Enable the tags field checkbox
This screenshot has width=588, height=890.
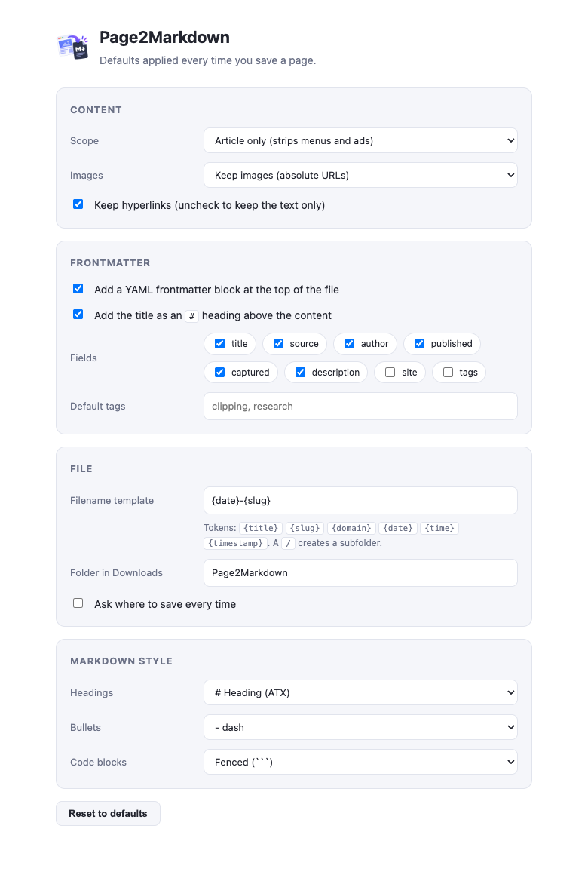[448, 373]
